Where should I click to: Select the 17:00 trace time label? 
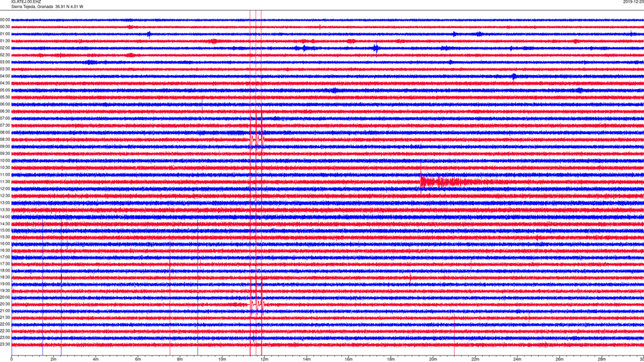pos(5,257)
